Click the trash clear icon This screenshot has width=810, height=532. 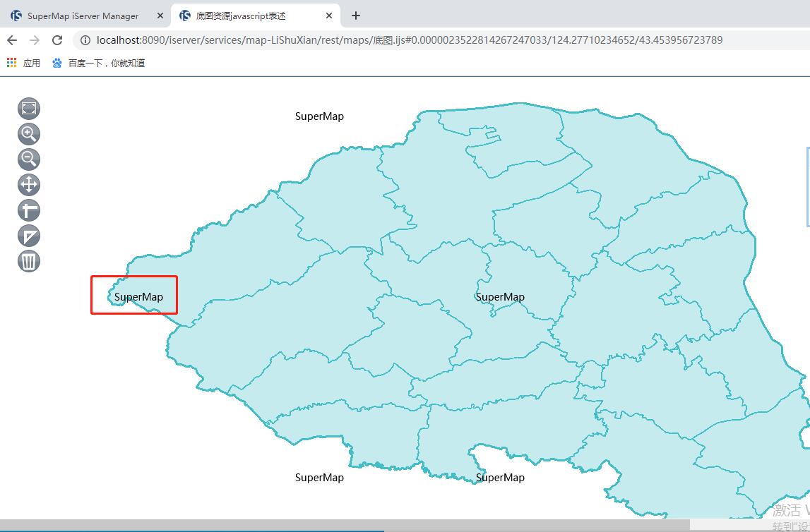tap(29, 260)
